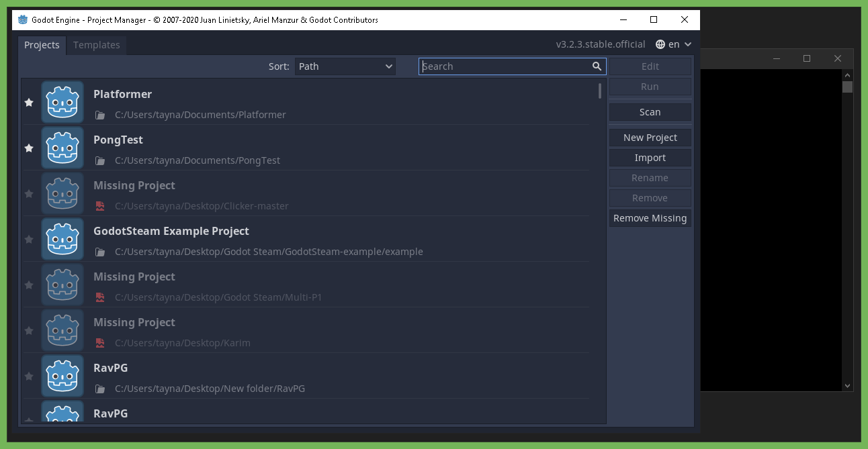The image size is (868, 449).
Task: Open the en language dropdown
Action: pyautogui.click(x=674, y=44)
